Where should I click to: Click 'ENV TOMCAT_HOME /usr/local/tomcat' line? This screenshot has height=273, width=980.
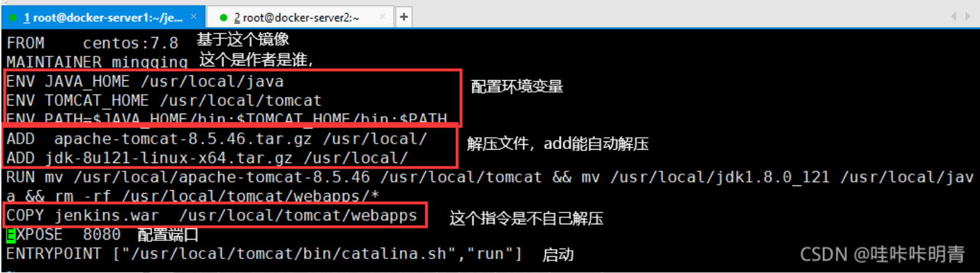tap(164, 100)
